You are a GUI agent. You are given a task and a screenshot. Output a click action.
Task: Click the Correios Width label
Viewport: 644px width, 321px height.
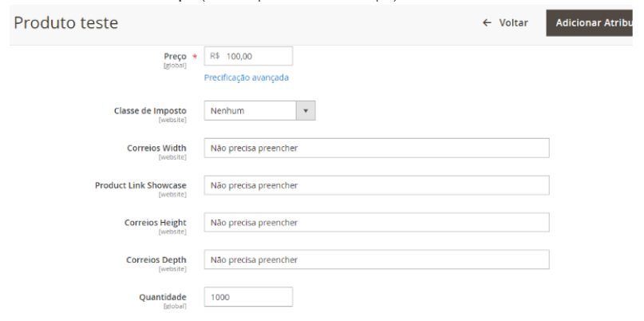click(156, 148)
